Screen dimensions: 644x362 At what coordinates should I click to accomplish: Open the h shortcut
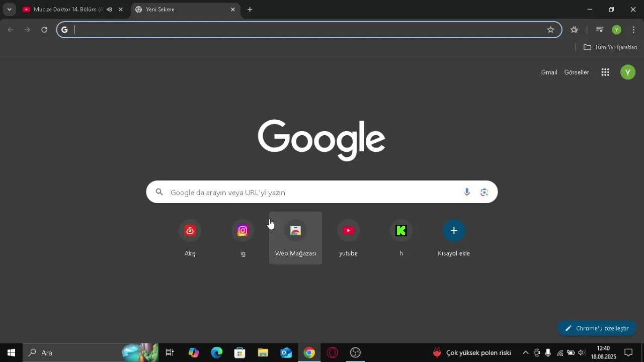pyautogui.click(x=401, y=238)
